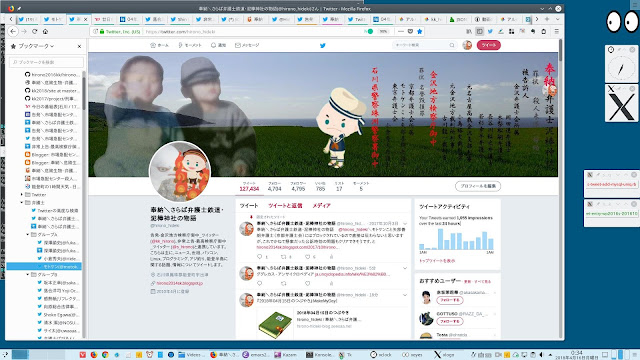This screenshot has height=360, width=640.
Task: Click the search magnifier in the Twitter search box
Action: click(x=452, y=45)
